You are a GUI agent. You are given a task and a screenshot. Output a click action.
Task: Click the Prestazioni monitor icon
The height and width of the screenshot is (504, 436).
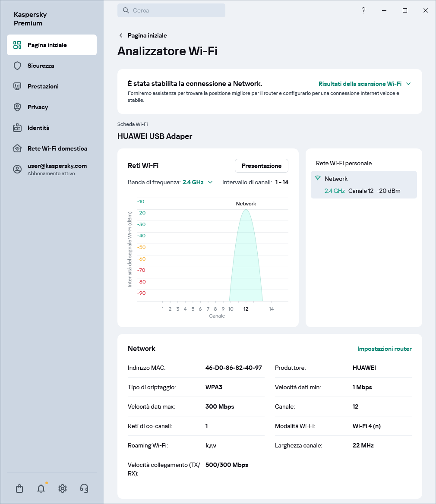(17, 86)
